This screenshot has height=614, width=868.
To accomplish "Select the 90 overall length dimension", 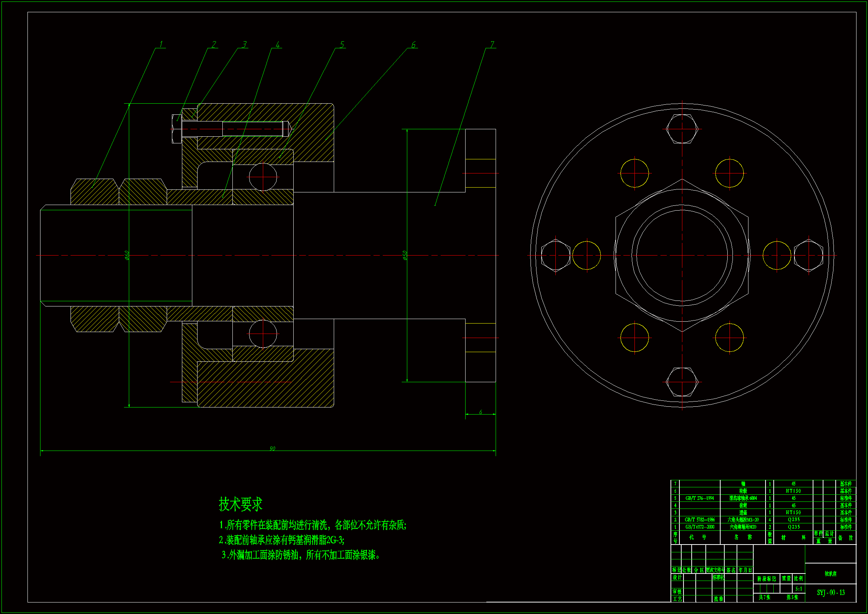I will (x=272, y=449).
